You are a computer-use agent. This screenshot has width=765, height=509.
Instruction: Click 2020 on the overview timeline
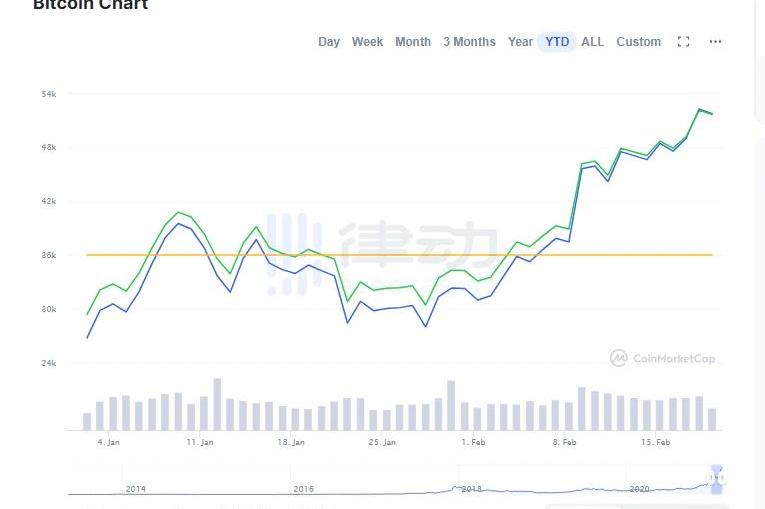(640, 489)
